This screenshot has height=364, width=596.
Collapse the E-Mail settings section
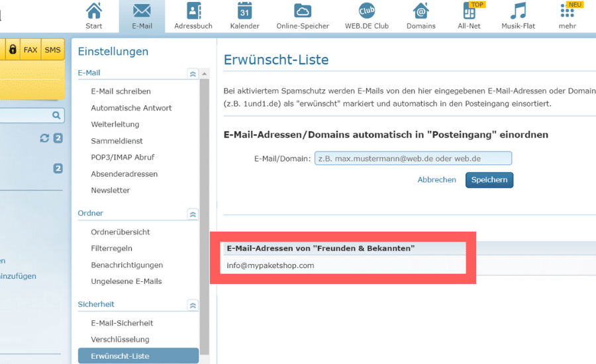tap(193, 73)
